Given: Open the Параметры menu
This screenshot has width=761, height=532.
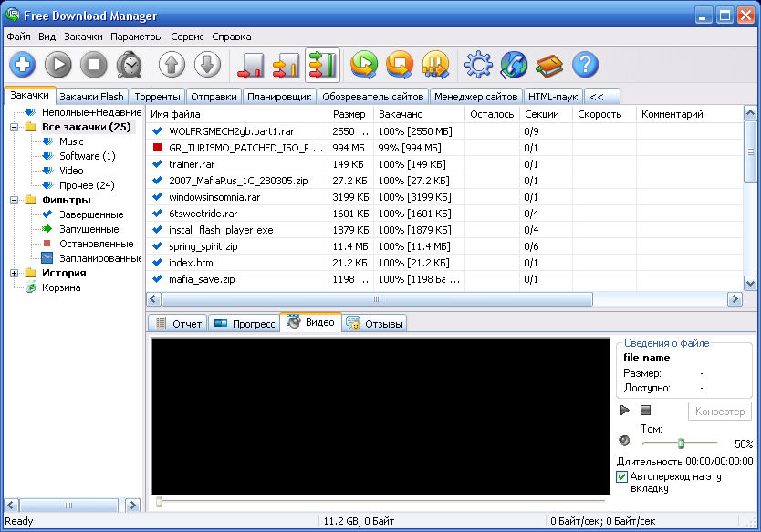Looking at the screenshot, I should [136, 37].
